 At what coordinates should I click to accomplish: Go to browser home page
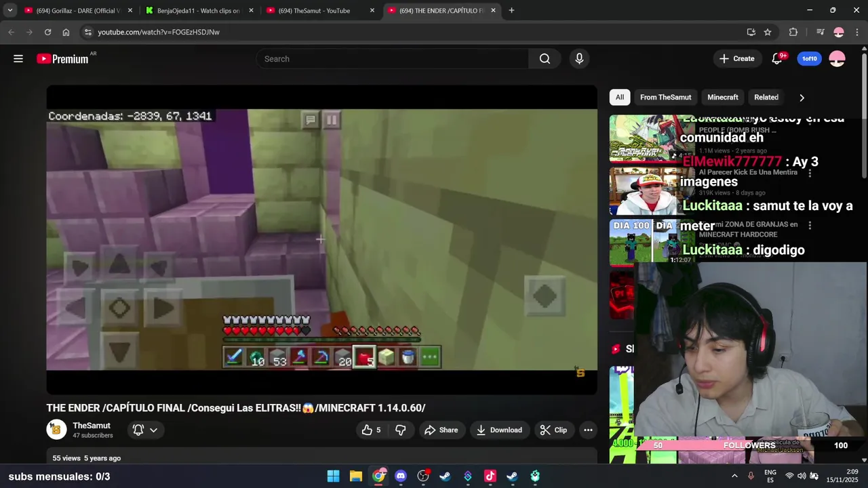[x=66, y=32]
